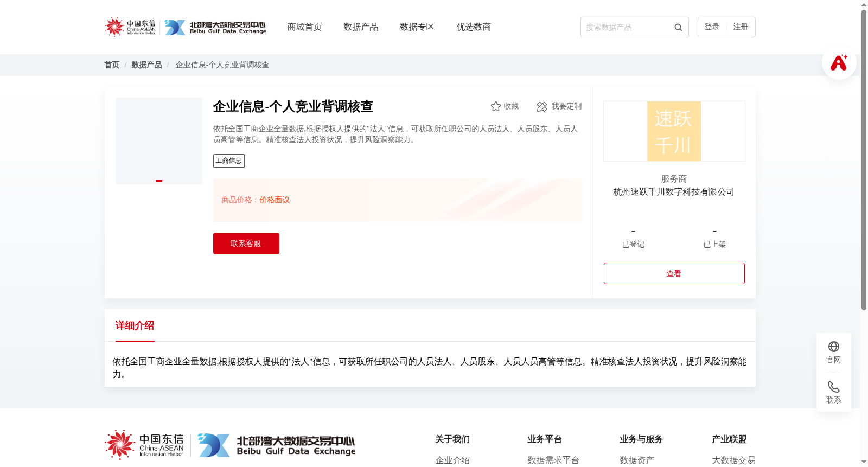Click the footer heading 产业联盟

point(729,439)
